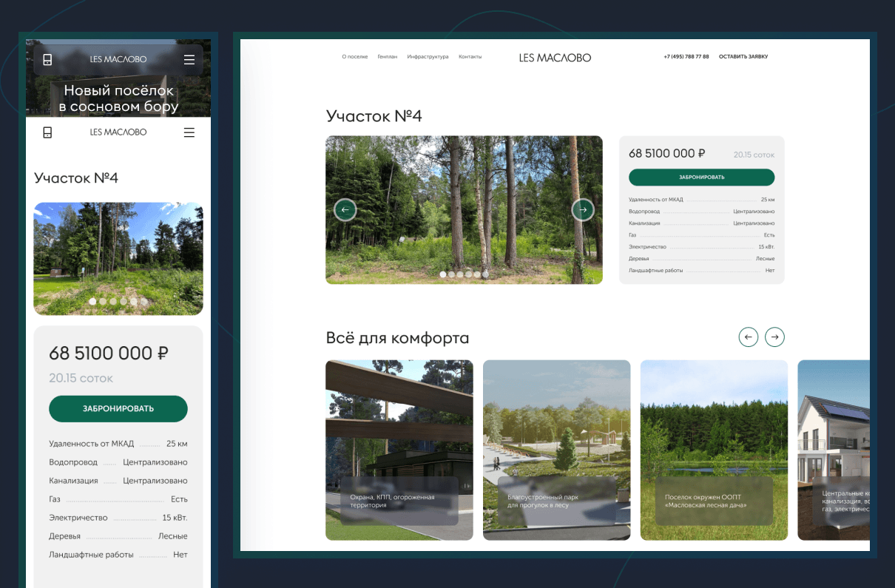This screenshot has width=895, height=588.
Task: Click ОСТАВИТЬ ЗАЯВКУ in desktop header
Action: [x=743, y=57]
